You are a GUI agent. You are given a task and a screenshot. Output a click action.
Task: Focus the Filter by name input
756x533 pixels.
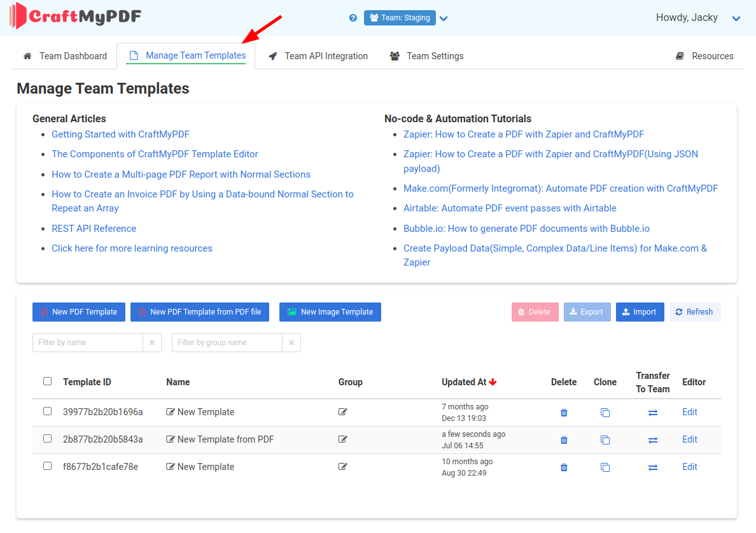pos(88,343)
